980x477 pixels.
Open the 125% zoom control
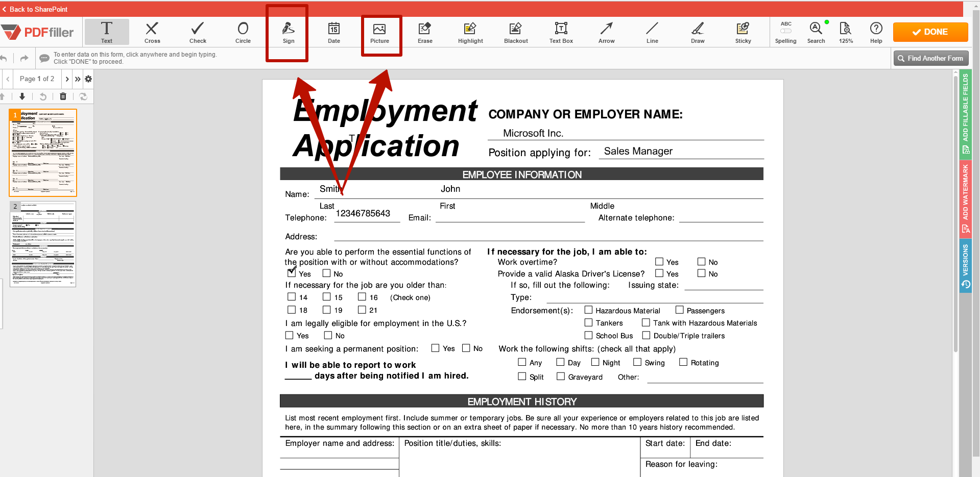(846, 32)
